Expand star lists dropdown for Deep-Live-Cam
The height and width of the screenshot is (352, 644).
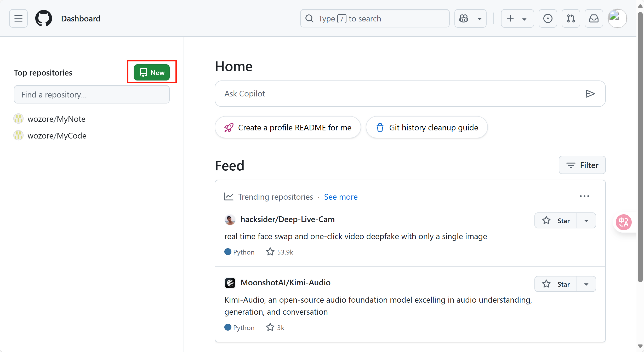point(586,221)
